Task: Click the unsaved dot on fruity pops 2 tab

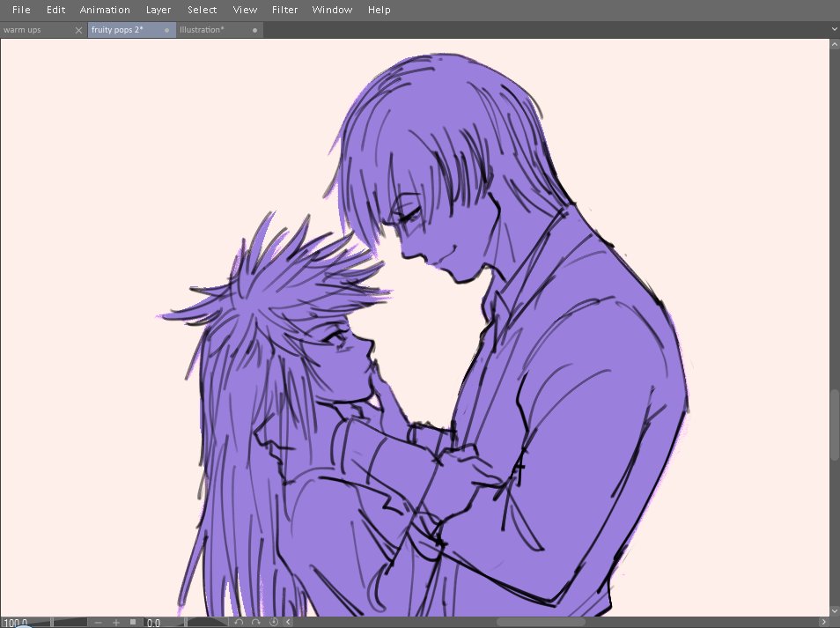Action: 166,31
